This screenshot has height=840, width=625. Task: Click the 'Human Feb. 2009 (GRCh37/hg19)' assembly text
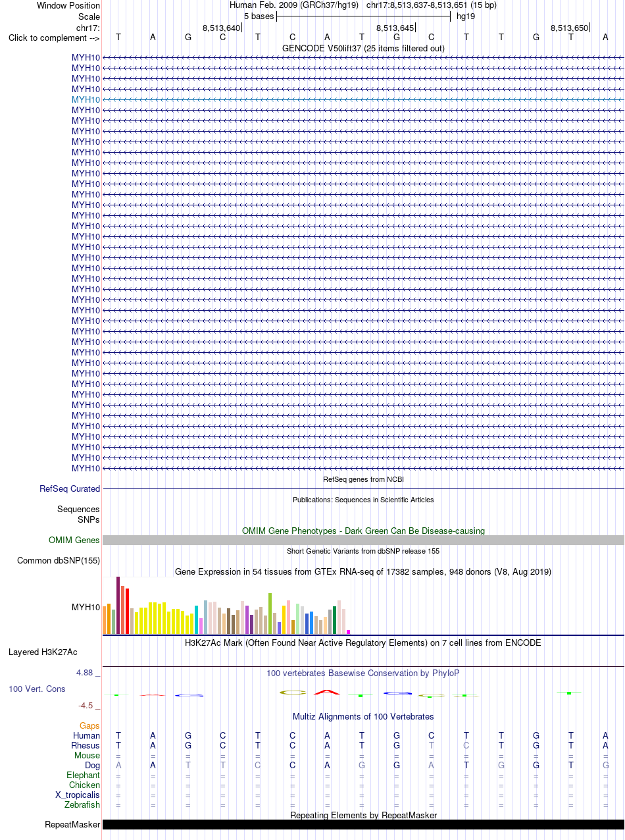pos(294,5)
